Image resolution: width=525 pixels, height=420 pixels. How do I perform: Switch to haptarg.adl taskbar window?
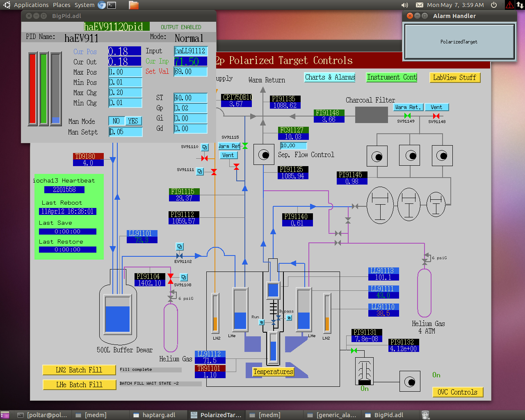[159, 415]
